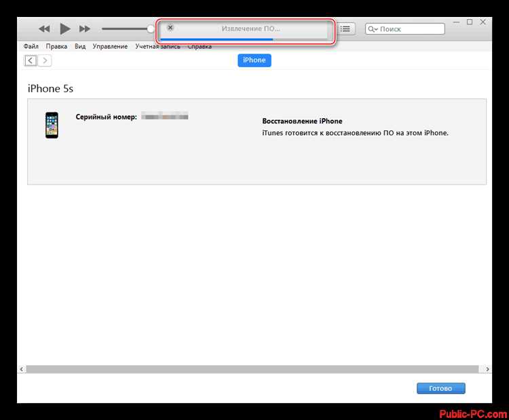This screenshot has height=420, width=509.
Task: Click the magnifier icon in the search box
Action: click(373, 29)
